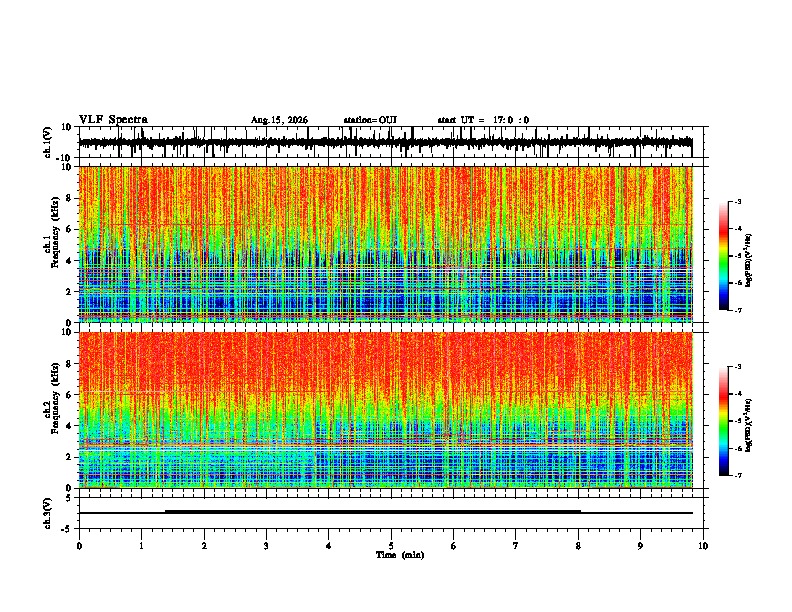Click the "4" kHz tick on ch.1 spectrogram
The width and height of the screenshot is (792, 612).
[x=71, y=261]
